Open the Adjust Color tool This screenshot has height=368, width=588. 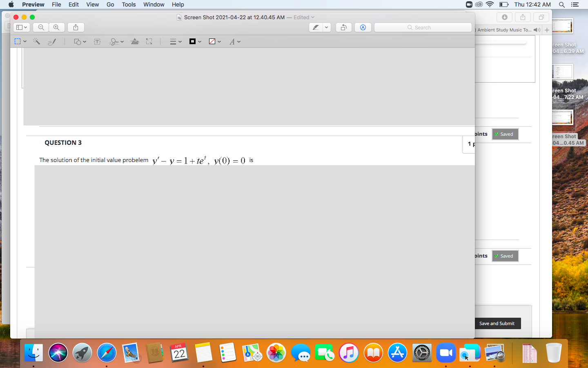point(135,41)
